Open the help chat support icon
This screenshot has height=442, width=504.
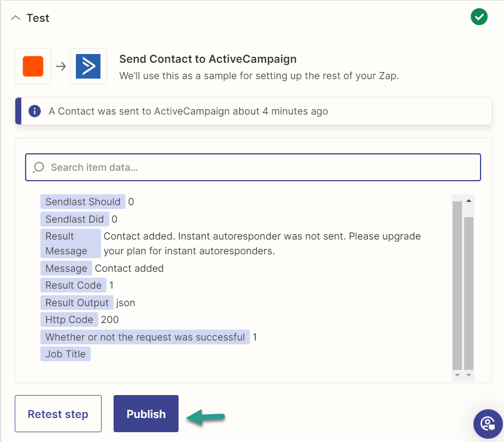[488, 423]
